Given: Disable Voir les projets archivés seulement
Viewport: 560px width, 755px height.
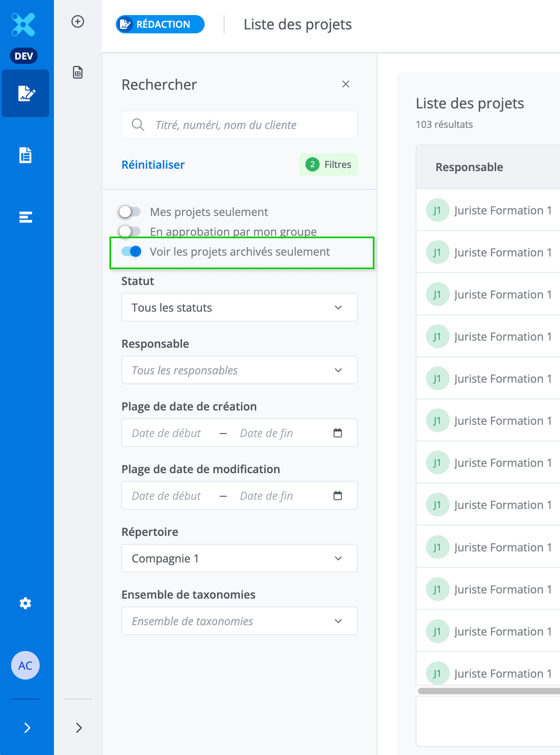Looking at the screenshot, I should pyautogui.click(x=131, y=251).
